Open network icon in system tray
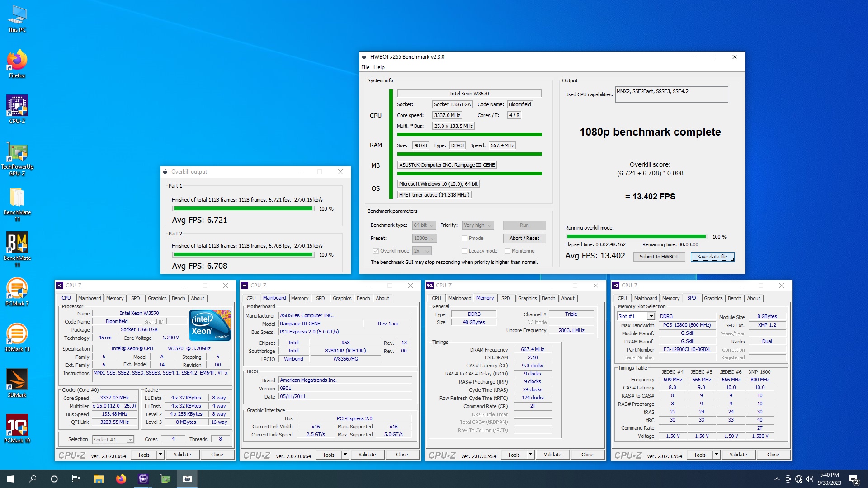The height and width of the screenshot is (488, 868). pos(799,479)
